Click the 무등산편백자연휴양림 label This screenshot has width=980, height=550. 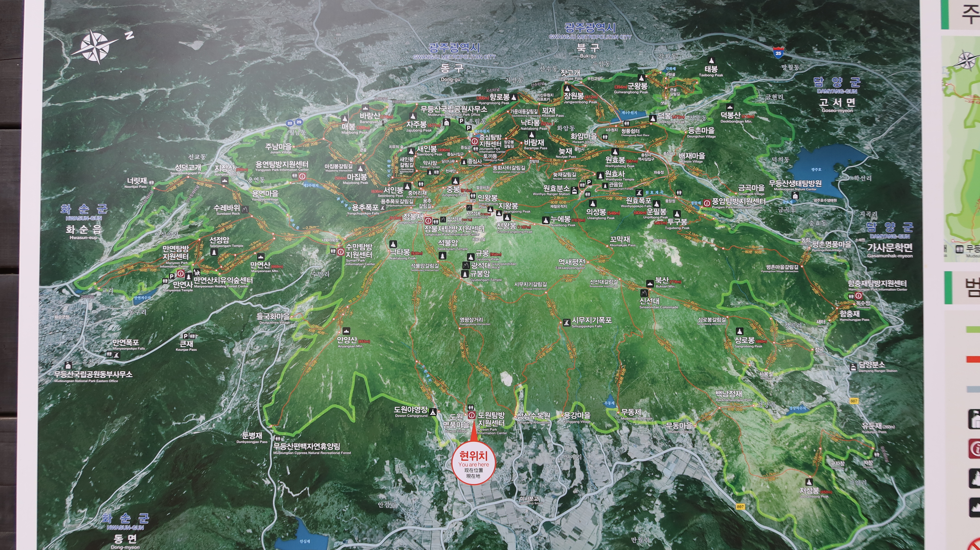[312, 448]
